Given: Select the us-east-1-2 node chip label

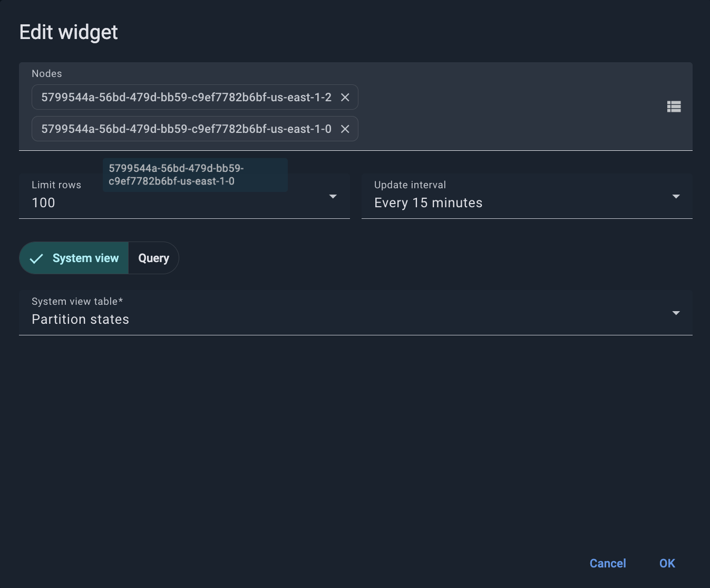Looking at the screenshot, I should click(186, 98).
